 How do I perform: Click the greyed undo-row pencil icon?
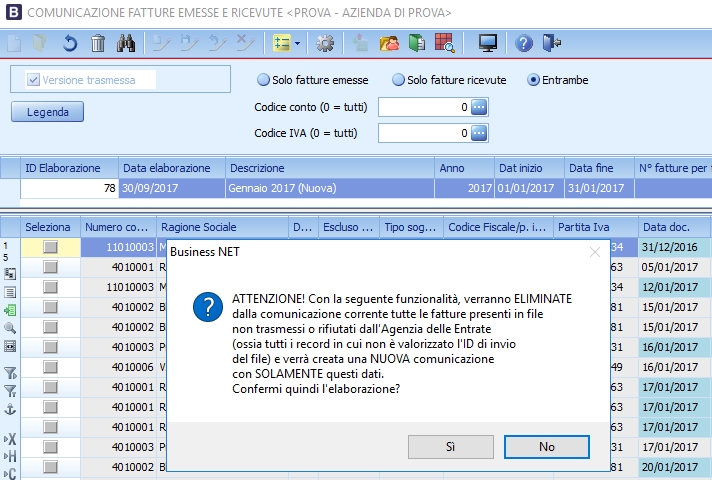[218, 44]
